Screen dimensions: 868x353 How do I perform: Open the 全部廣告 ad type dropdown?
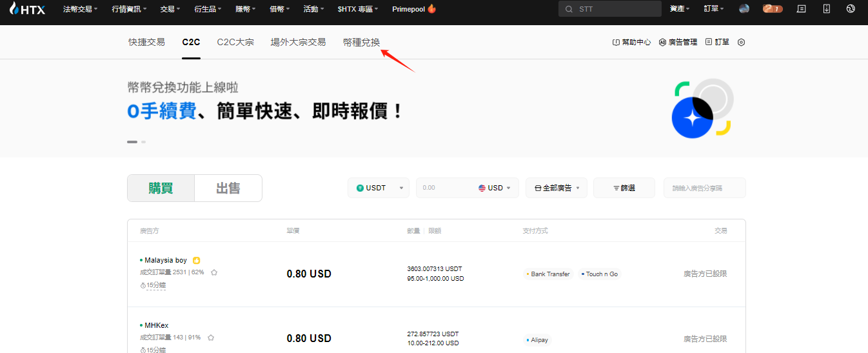pos(556,188)
